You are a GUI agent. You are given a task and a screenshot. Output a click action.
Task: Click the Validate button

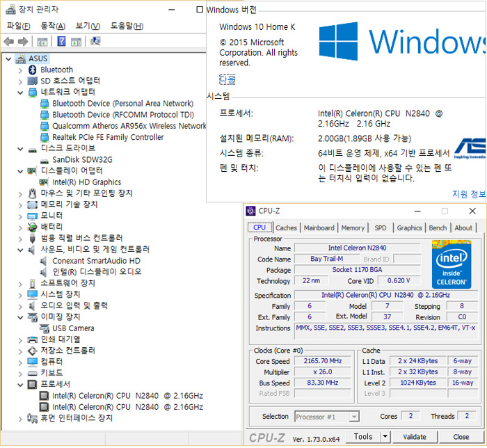coord(415,437)
